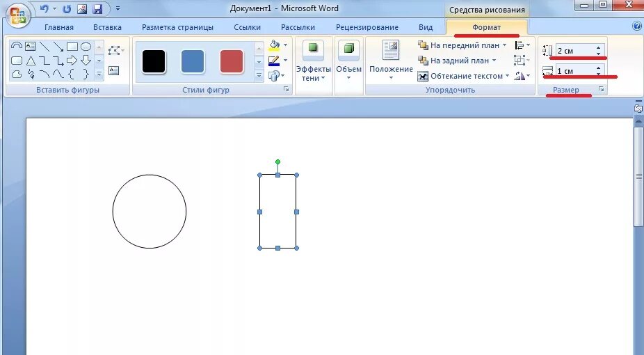Open Обтекание текстом wrapping menu
This screenshot has width=644, height=355.
(463, 76)
